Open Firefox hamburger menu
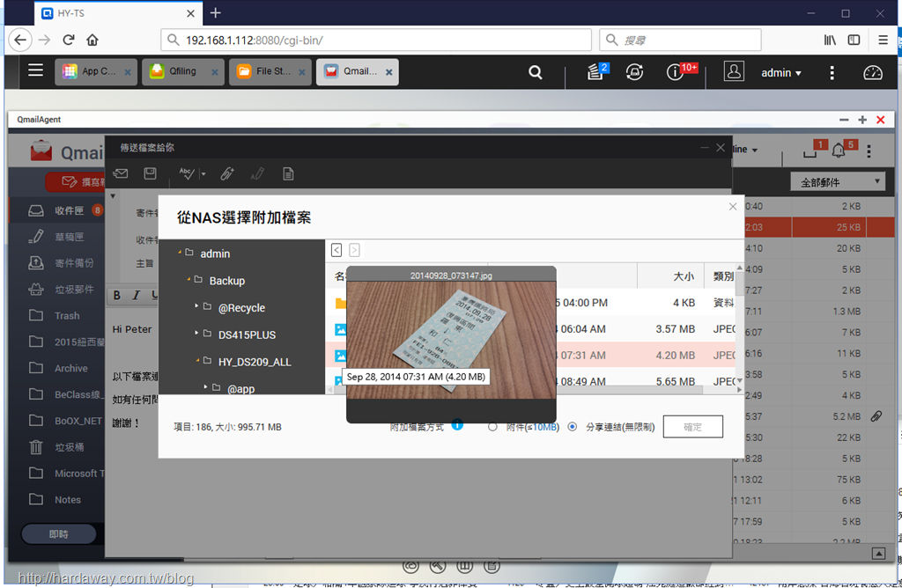The image size is (902, 588). 883,40
